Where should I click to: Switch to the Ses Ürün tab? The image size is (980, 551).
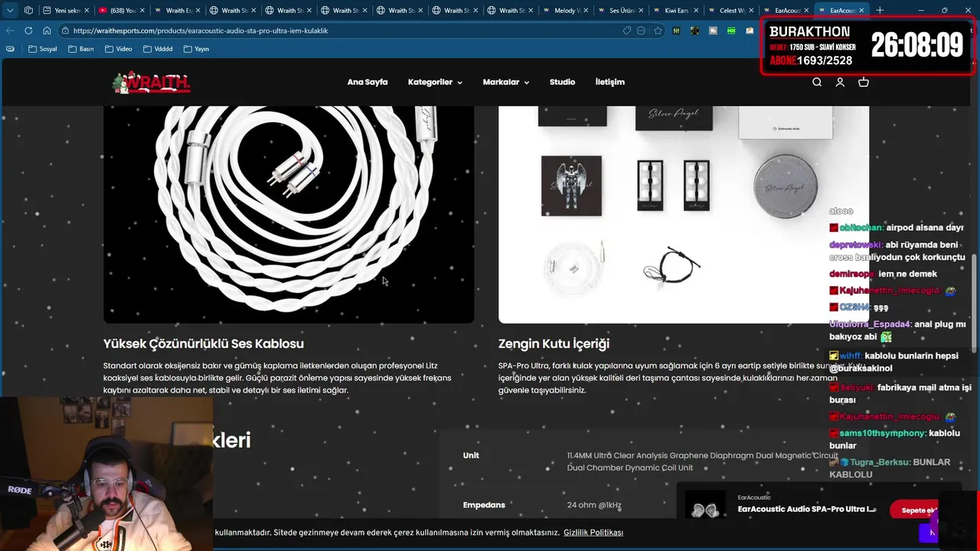[x=621, y=11]
